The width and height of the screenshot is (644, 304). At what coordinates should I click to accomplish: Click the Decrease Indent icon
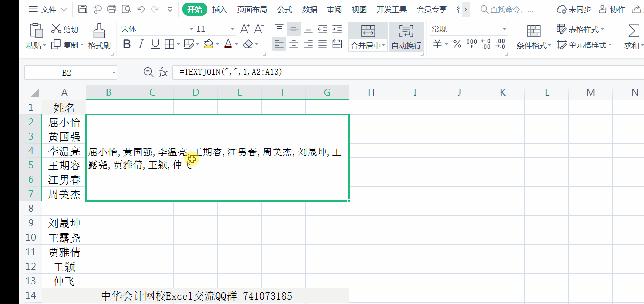pos(322,29)
